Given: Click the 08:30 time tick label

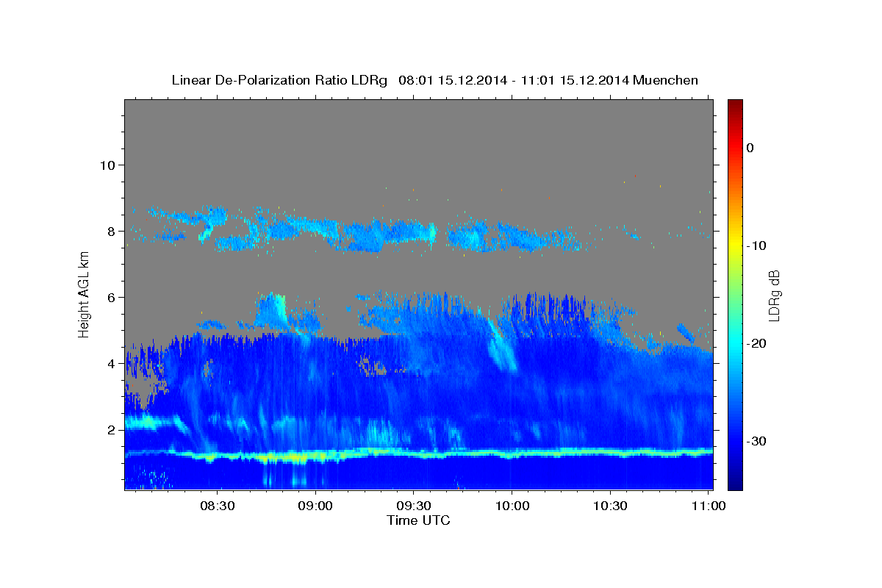Looking at the screenshot, I should (x=218, y=506).
